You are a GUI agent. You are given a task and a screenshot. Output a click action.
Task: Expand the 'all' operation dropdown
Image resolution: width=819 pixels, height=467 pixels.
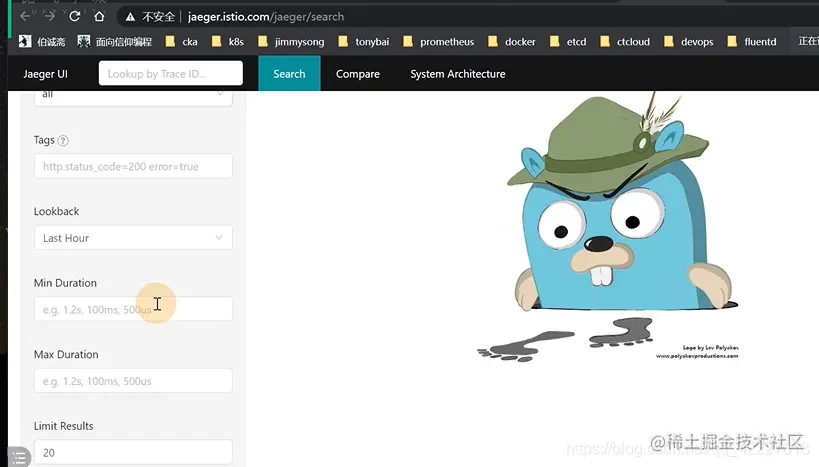click(x=133, y=97)
